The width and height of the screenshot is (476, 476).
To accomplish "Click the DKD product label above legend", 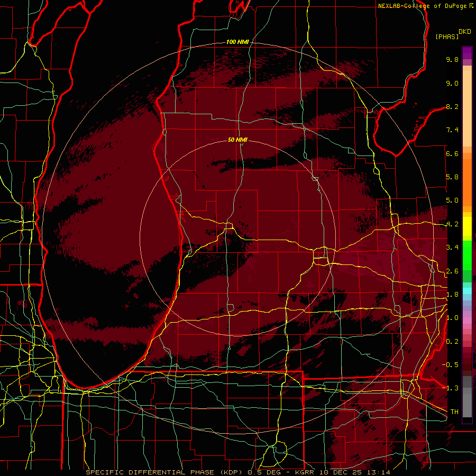I will click(465, 32).
